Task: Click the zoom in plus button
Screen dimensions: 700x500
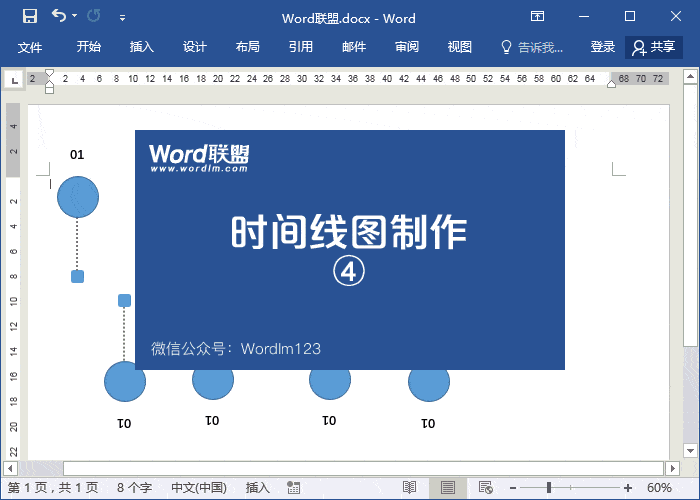Action: pyautogui.click(x=628, y=488)
